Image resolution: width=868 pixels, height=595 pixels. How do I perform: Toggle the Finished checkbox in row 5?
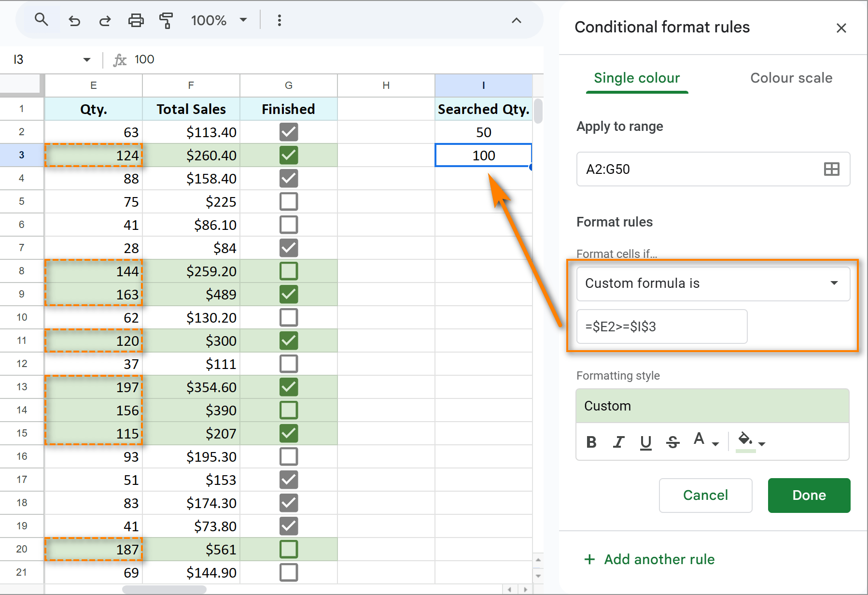click(x=288, y=201)
